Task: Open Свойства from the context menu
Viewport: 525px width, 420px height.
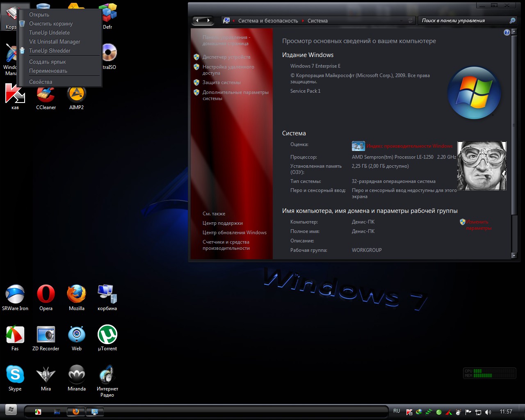Action: coord(59,82)
